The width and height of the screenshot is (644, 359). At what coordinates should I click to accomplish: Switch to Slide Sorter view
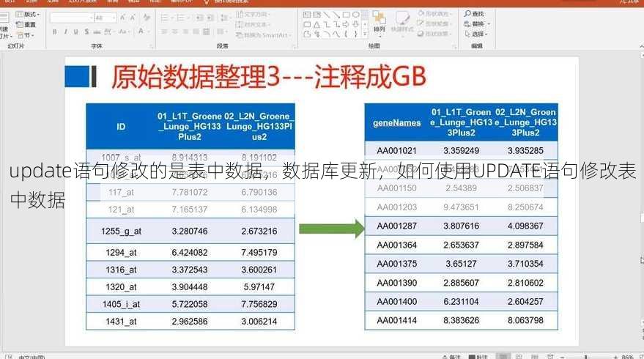point(519,357)
